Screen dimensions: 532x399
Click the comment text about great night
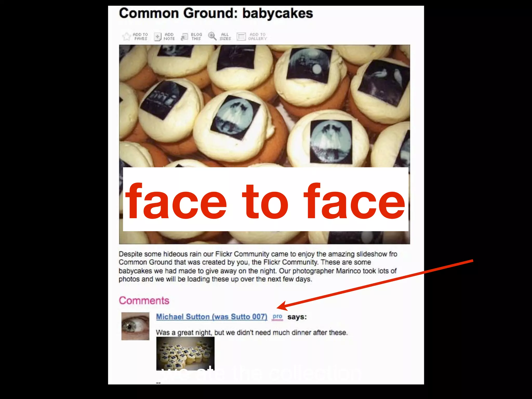[252, 332]
